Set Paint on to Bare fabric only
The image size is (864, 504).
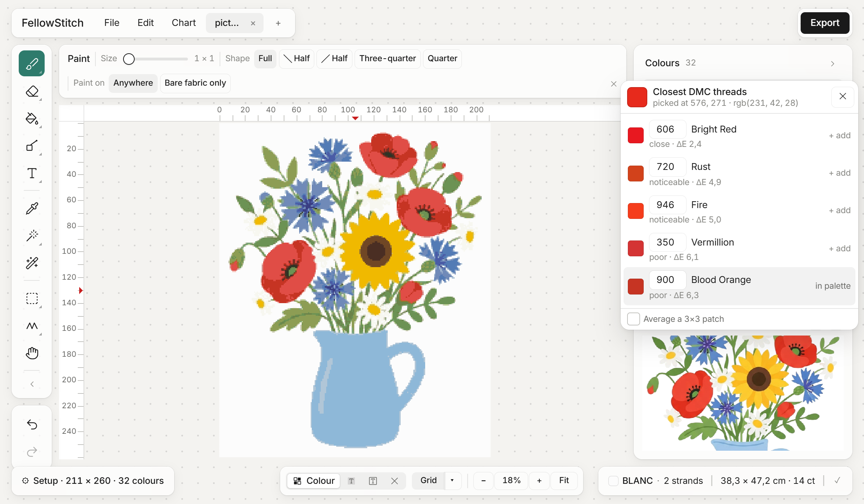tap(195, 83)
